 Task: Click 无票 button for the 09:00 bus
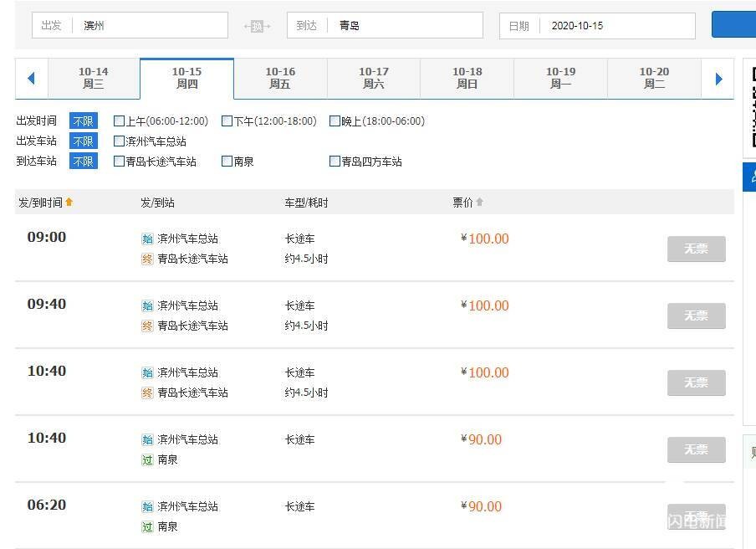pyautogui.click(x=696, y=249)
